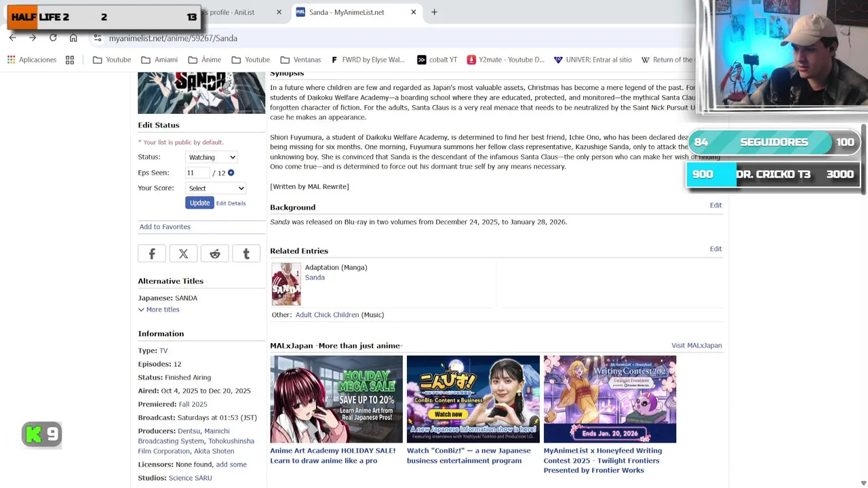
Task: Open the cobalt YT bookmark
Action: (437, 60)
